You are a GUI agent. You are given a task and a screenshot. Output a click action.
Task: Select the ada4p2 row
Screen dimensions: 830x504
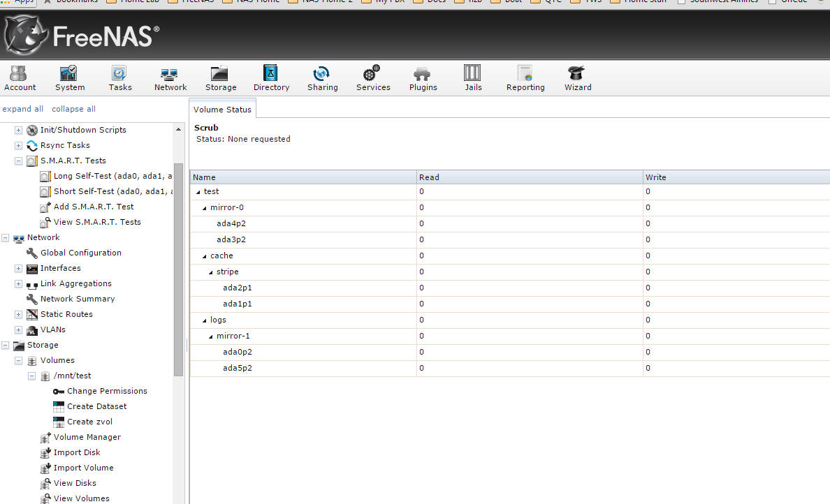tap(510, 223)
